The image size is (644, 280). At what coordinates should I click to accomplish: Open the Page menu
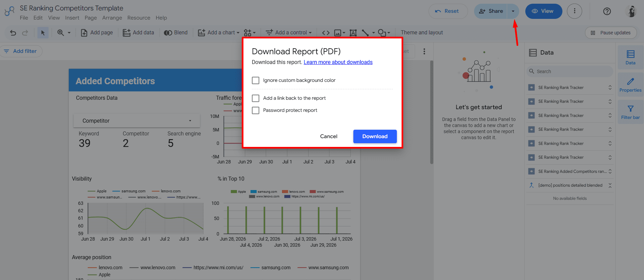[x=91, y=18]
